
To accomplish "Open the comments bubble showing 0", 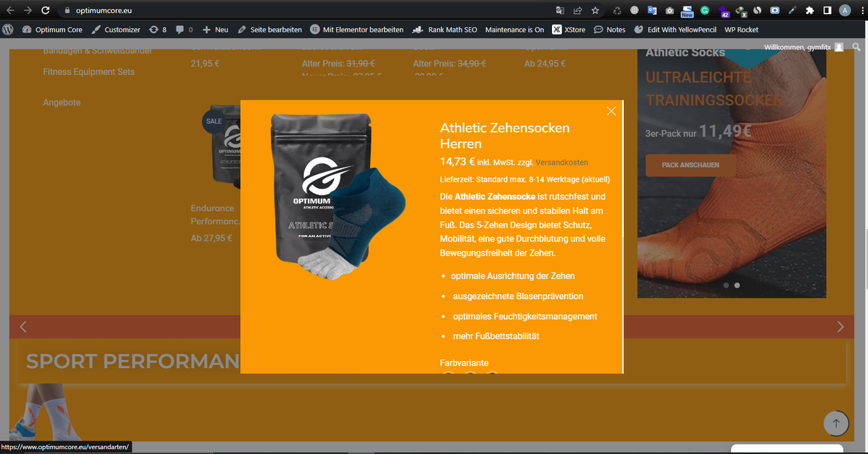I will (184, 29).
